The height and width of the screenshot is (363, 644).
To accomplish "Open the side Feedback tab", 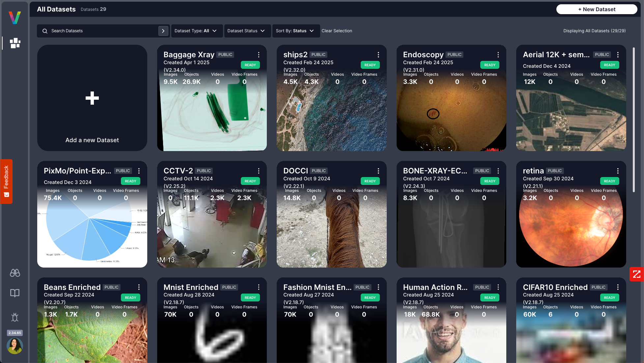I will click(x=6, y=181).
